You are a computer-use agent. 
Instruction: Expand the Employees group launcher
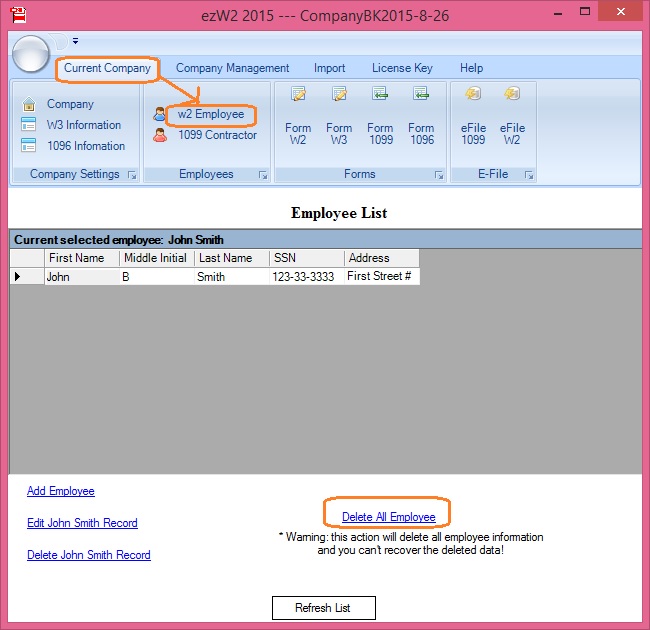[263, 175]
